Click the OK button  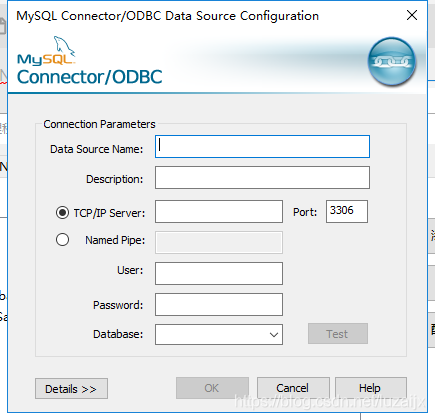tap(212, 388)
